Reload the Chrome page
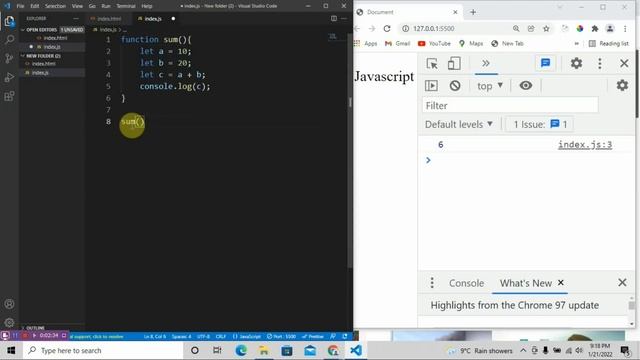This screenshot has width=640, height=360. coord(387,29)
